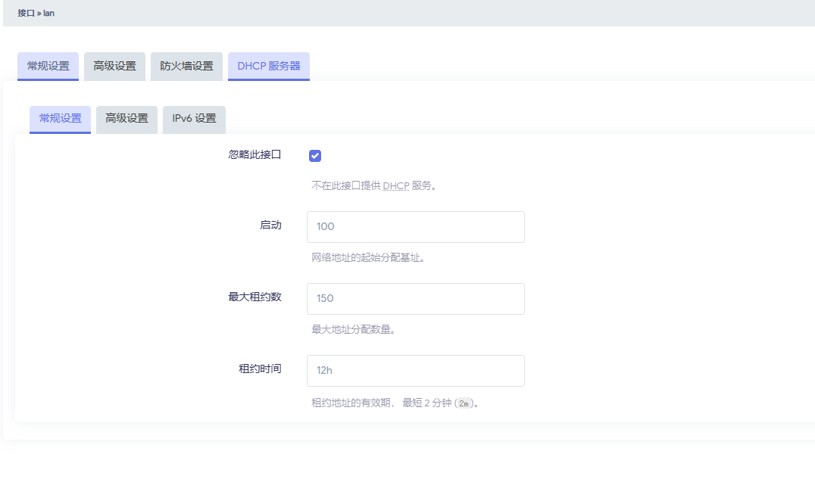Open the top-level 常规设置 tab
The height and width of the screenshot is (504, 815).
coord(48,66)
